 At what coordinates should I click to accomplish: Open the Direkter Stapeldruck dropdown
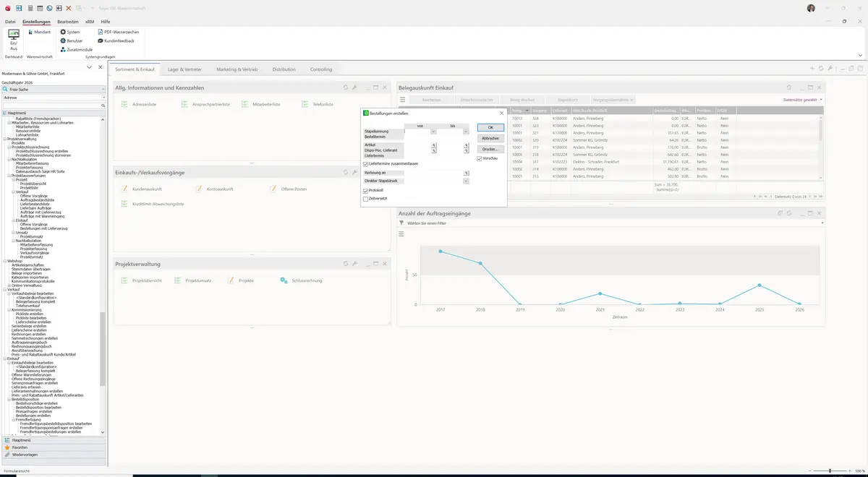pyautogui.click(x=466, y=181)
